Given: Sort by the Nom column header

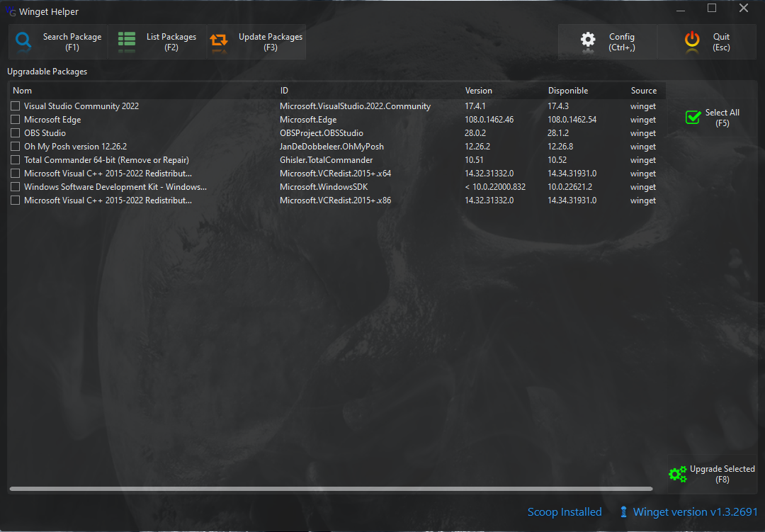Looking at the screenshot, I should [x=23, y=91].
